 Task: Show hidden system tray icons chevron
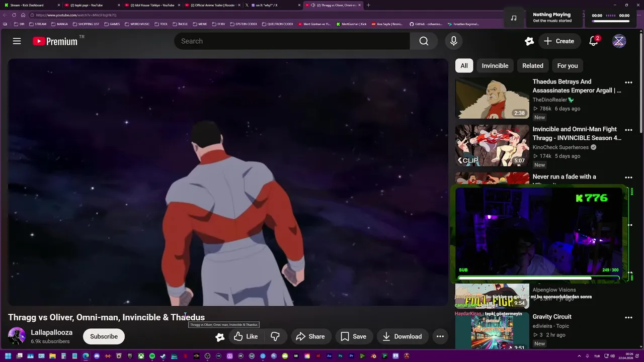pos(579,356)
